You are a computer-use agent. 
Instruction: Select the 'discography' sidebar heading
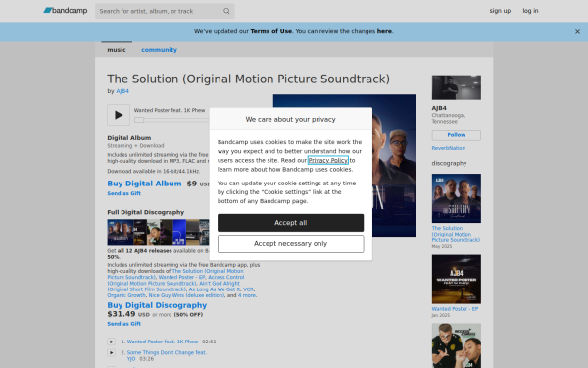click(x=449, y=163)
